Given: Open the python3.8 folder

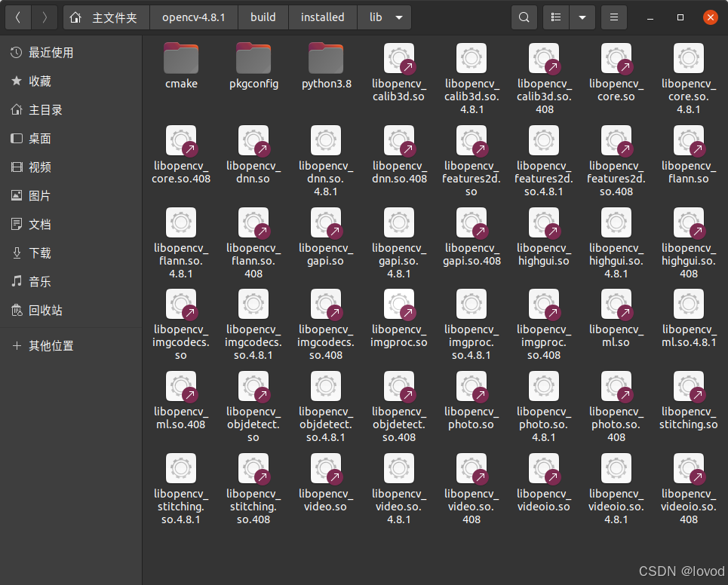Looking at the screenshot, I should pyautogui.click(x=326, y=59).
